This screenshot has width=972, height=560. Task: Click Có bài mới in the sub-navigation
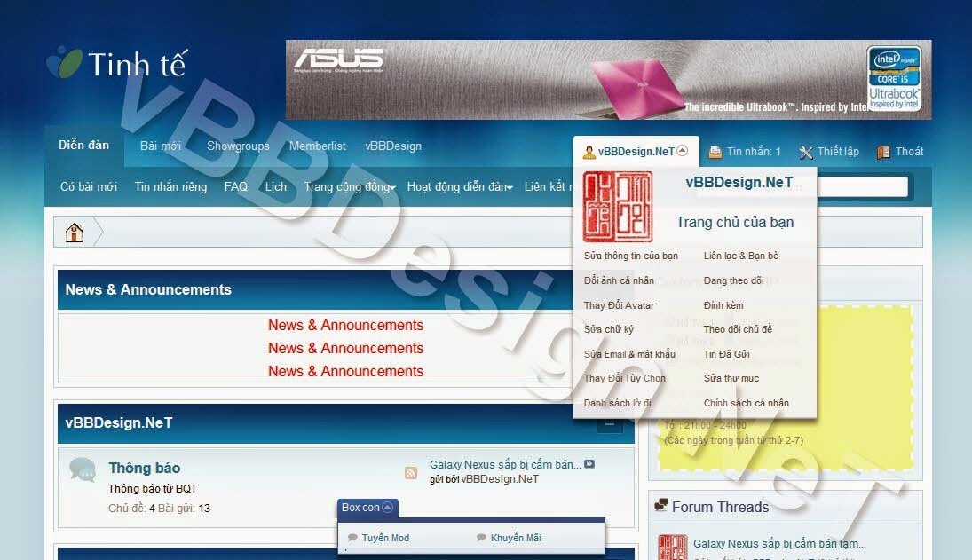pyautogui.click(x=89, y=186)
